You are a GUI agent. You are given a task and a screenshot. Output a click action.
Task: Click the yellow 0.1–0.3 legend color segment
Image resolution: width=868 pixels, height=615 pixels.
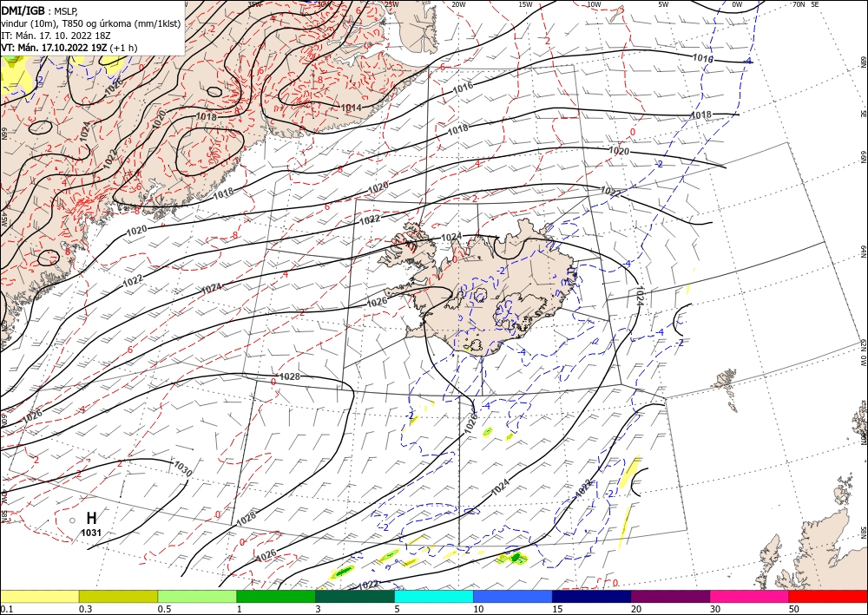(39, 596)
